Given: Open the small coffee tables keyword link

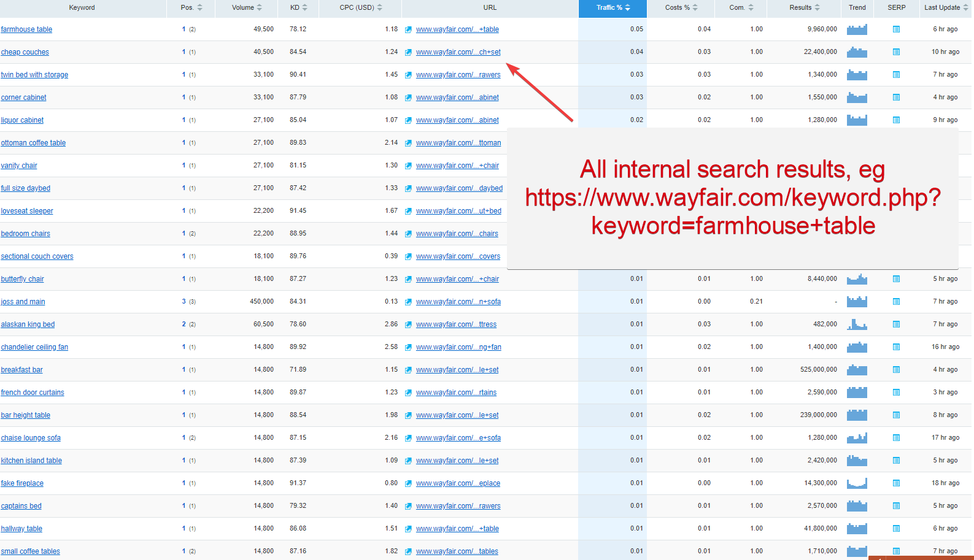Looking at the screenshot, I should (31, 551).
